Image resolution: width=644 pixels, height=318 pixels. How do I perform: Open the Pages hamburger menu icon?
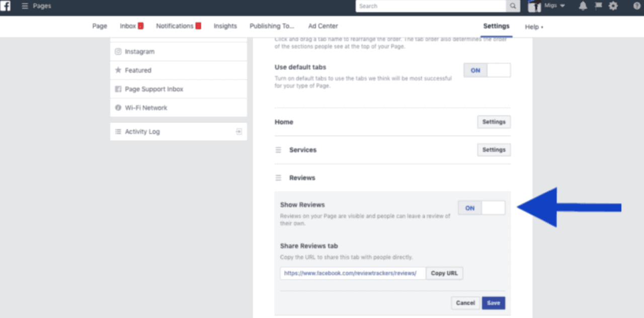coord(23,6)
